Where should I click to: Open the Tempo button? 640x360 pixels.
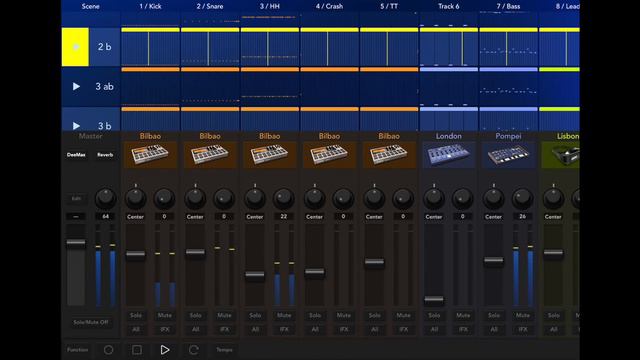(224, 350)
